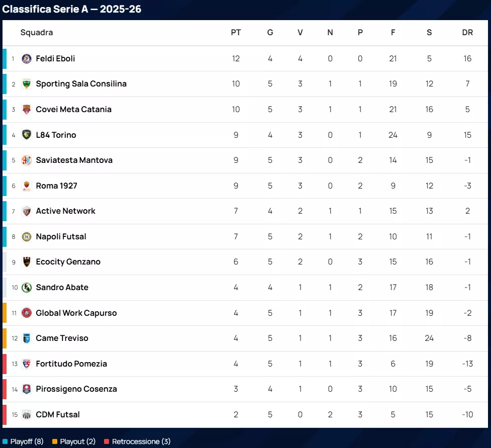Select the Came Treviso team name

coord(62,338)
